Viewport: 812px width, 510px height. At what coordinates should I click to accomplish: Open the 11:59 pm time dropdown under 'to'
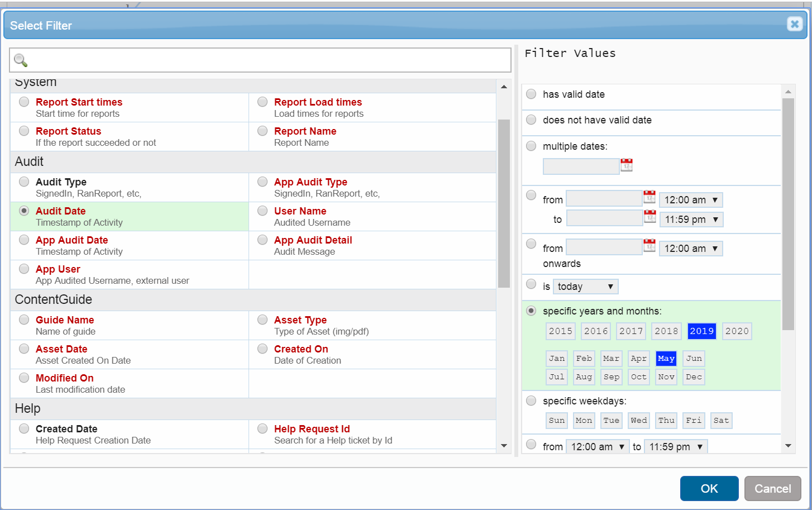691,220
